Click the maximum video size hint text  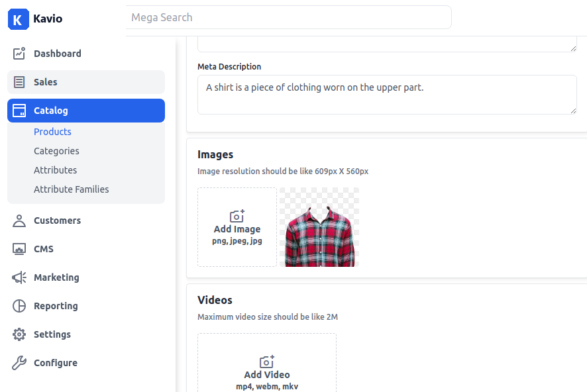click(268, 317)
